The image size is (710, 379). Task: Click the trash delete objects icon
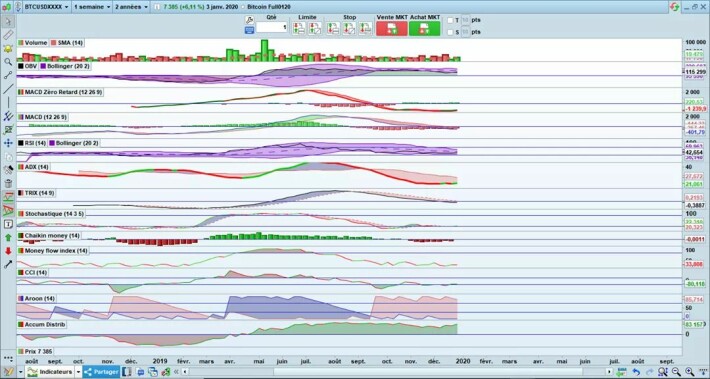pos(8,183)
